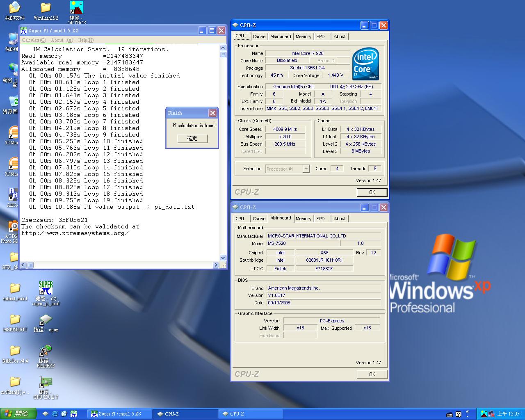The width and height of the screenshot is (525, 420).
Task: Click the motherboard Model MS-7520 field
Action: point(303,244)
